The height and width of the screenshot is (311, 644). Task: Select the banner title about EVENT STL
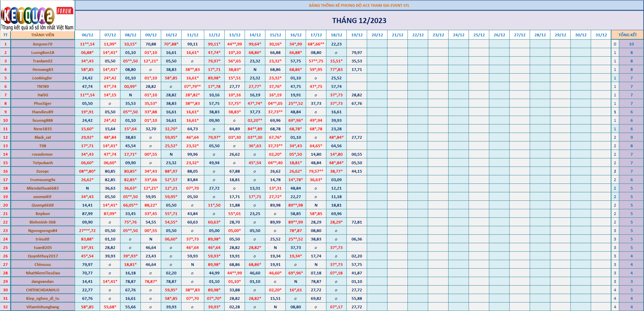[x=359, y=5]
